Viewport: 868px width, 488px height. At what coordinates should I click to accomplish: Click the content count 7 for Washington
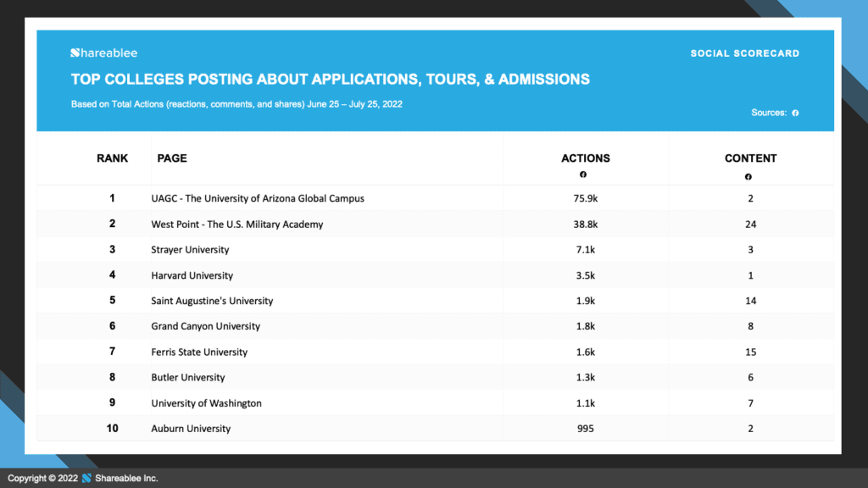click(751, 402)
